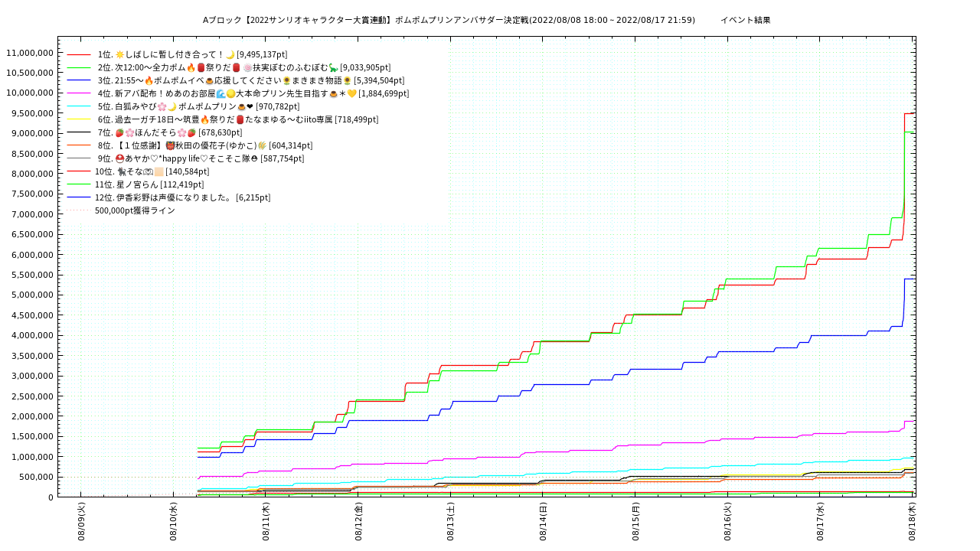Click the 11,000,000 y-axis tick label
Viewport: 980px width, 551px height.
point(29,53)
